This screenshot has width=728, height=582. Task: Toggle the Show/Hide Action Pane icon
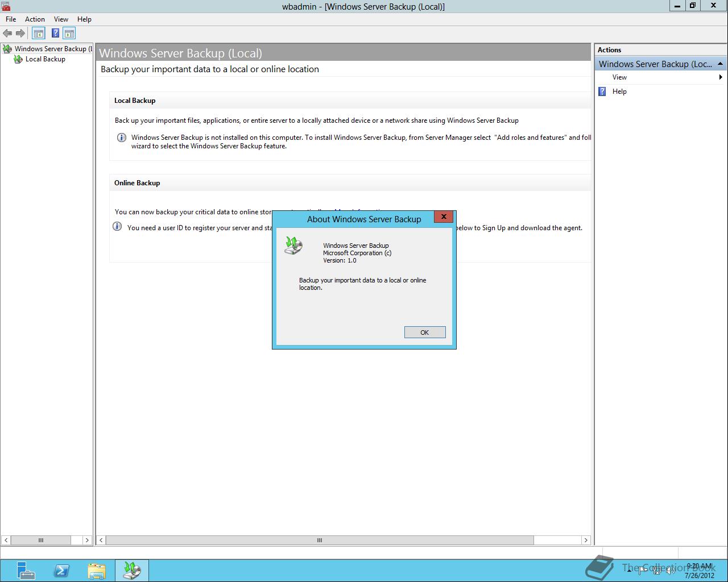coord(69,33)
